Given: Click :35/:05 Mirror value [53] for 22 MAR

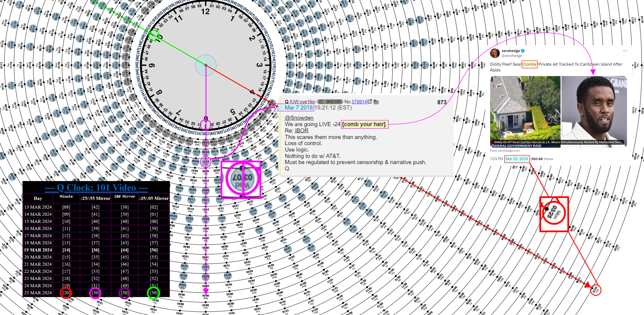Looking at the screenshot, I should click(154, 271).
